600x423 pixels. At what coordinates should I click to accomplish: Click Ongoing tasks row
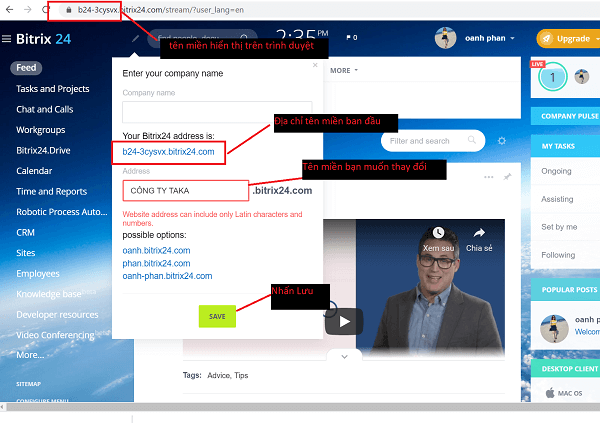(x=566, y=171)
